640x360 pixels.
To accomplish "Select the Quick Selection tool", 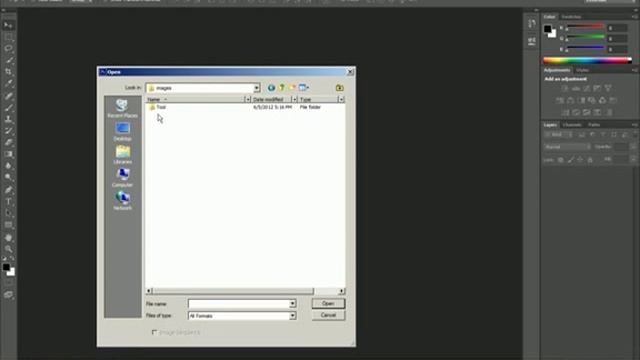I will [x=8, y=60].
